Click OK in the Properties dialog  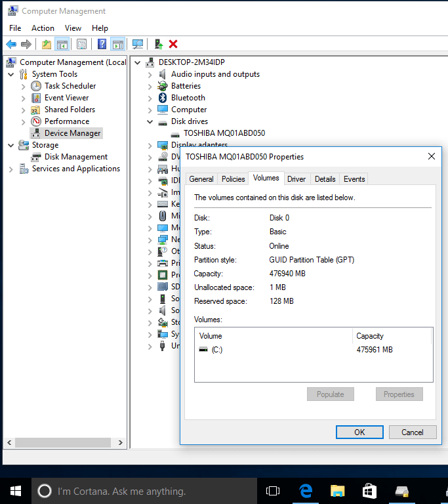tap(359, 432)
